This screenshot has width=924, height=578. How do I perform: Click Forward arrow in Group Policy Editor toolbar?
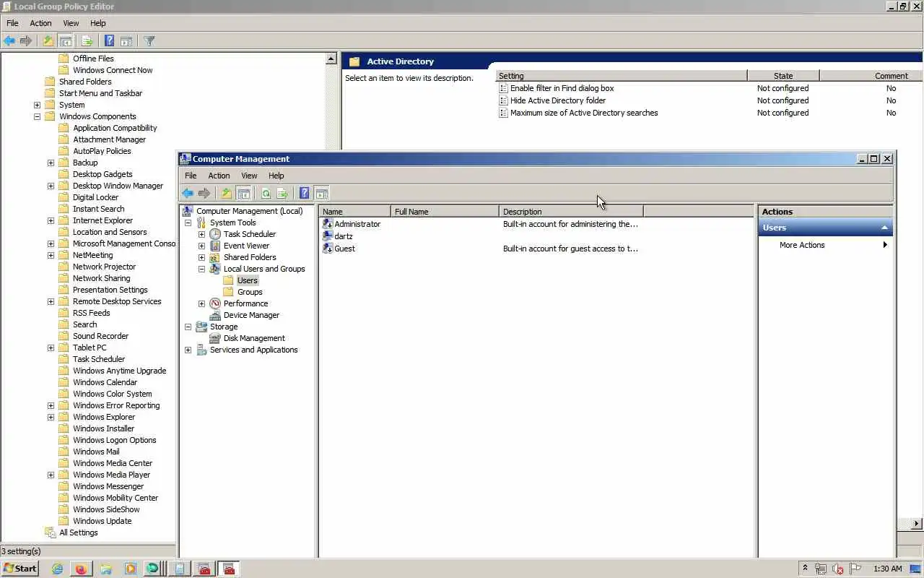pyautogui.click(x=26, y=41)
